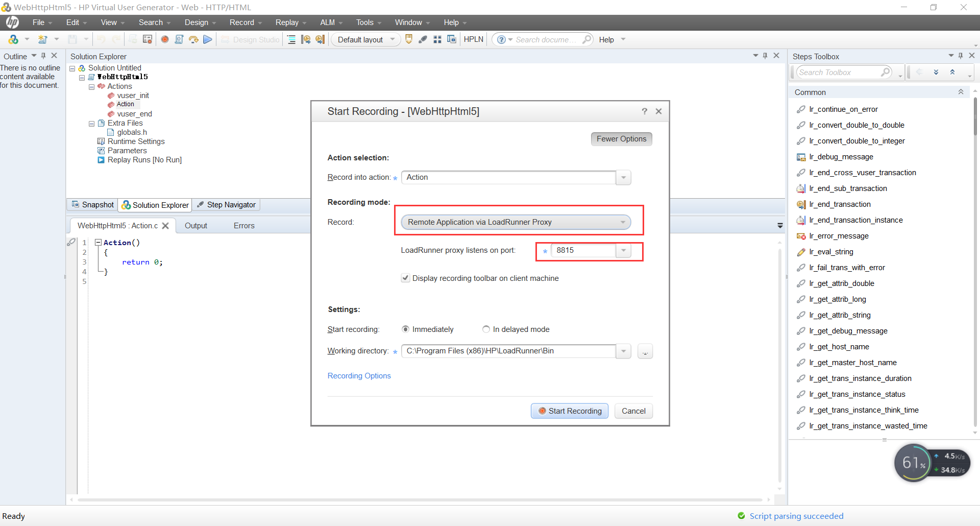Select the Immediately radio button
This screenshot has height=526, width=980.
(x=406, y=329)
